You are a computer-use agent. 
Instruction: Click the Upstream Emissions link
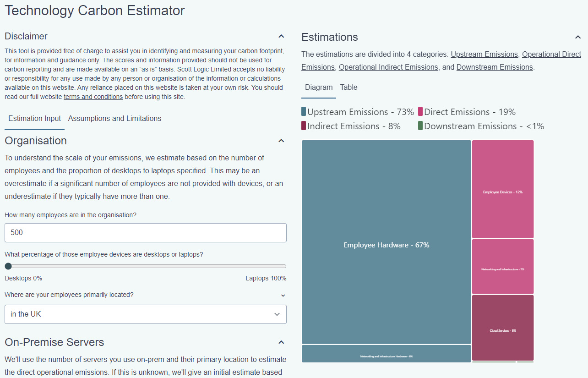(x=484, y=54)
